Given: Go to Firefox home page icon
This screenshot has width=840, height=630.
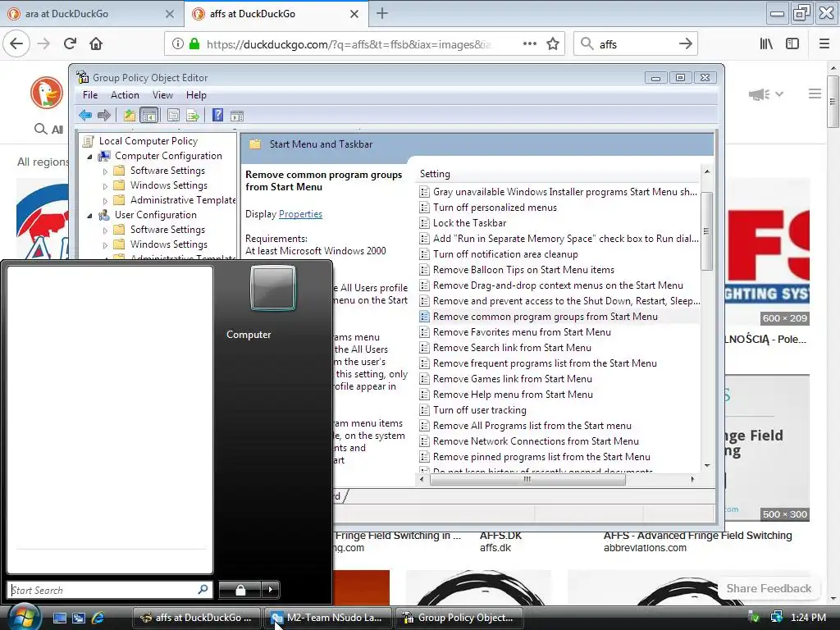Looking at the screenshot, I should (x=96, y=43).
